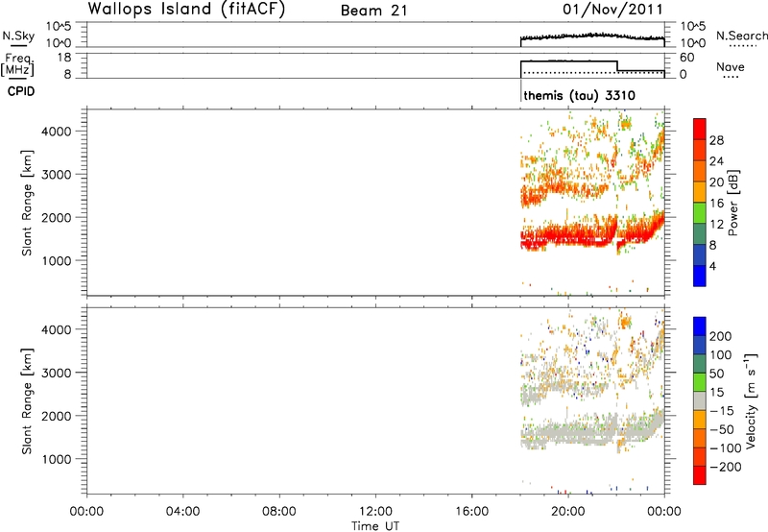The image size is (768, 532).
Task: Click the '04:00' time tick label
Action: [x=183, y=512]
